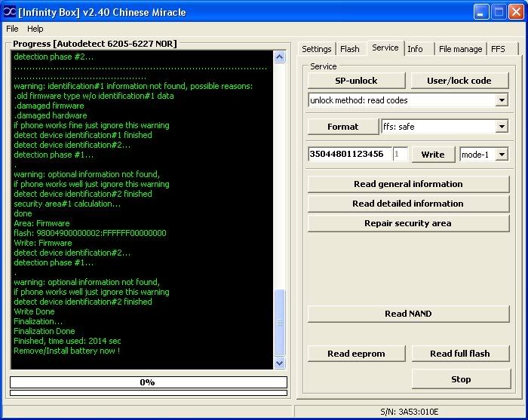Click log line 'detect device identification#1 finished'
This screenshot has height=420, width=528.
(x=83, y=135)
